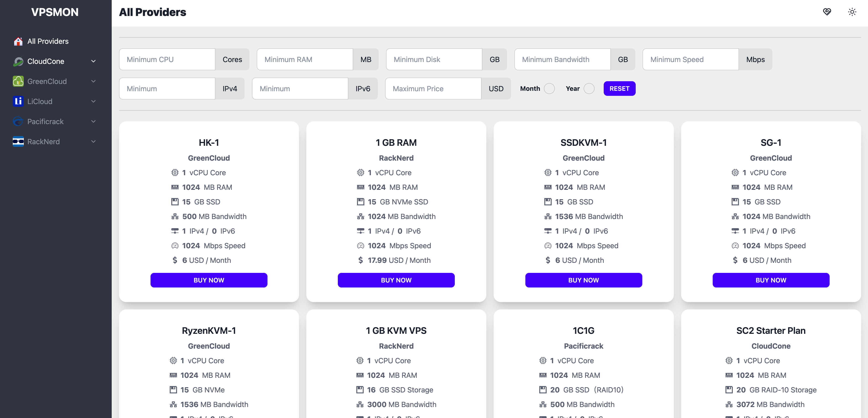868x418 pixels.
Task: Click the dollar icon on SG-1 card
Action: click(735, 260)
